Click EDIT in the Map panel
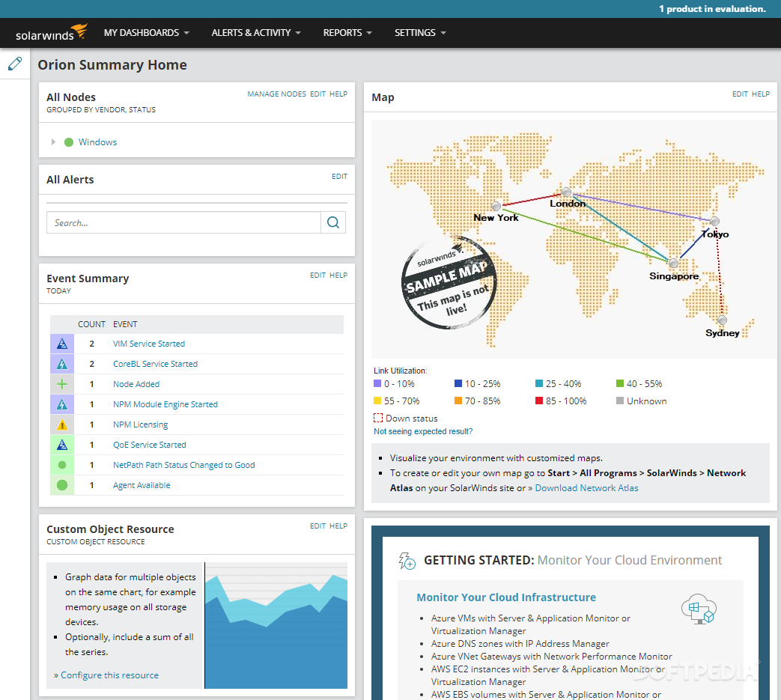 (x=740, y=94)
